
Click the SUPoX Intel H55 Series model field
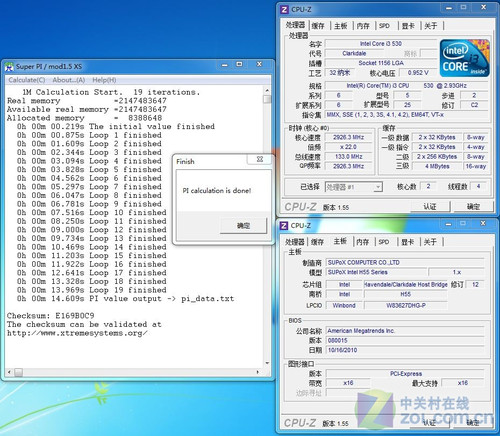click(376, 272)
